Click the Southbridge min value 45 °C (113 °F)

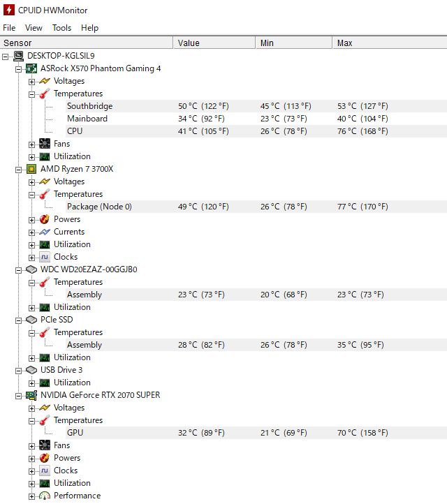click(x=286, y=106)
